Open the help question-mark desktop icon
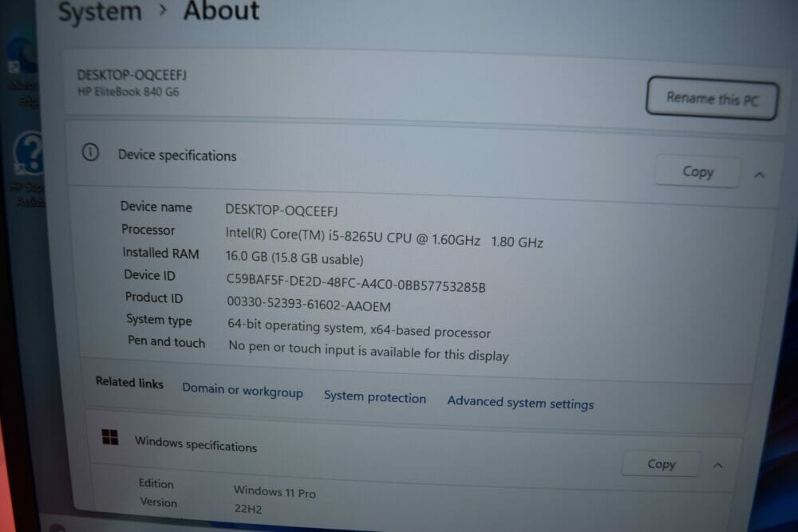798x532 pixels. [x=29, y=152]
